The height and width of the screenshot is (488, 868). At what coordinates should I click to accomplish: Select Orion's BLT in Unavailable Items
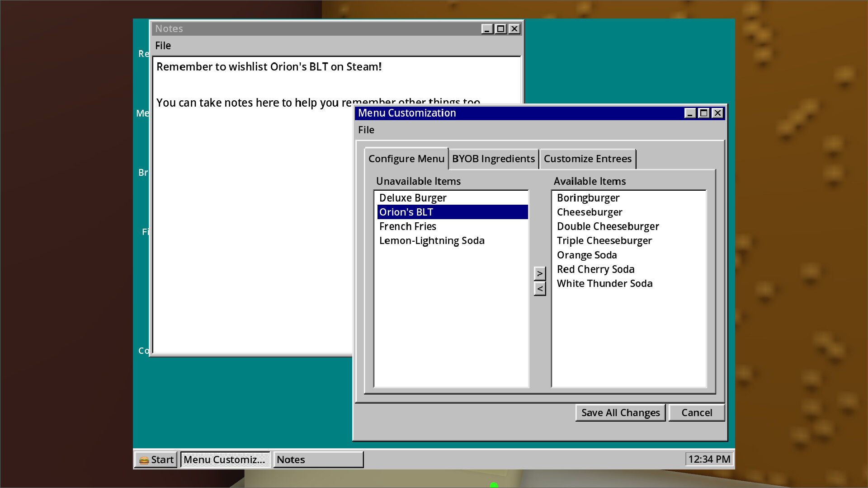(x=452, y=212)
